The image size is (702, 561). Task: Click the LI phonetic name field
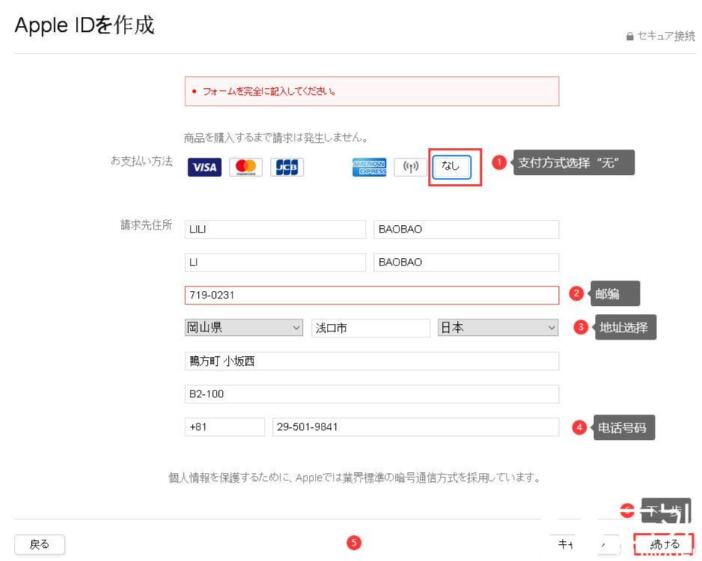pos(275,262)
